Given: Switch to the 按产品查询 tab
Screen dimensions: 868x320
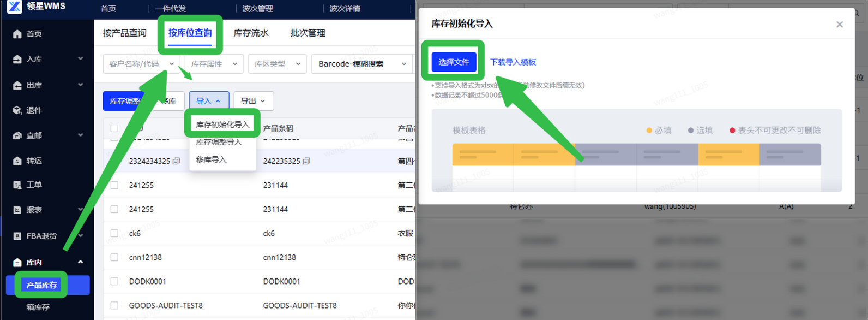Looking at the screenshot, I should (125, 33).
